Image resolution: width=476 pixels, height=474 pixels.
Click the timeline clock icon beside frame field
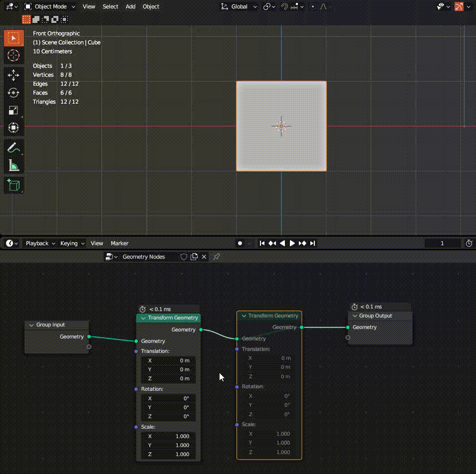pyautogui.click(x=469, y=243)
